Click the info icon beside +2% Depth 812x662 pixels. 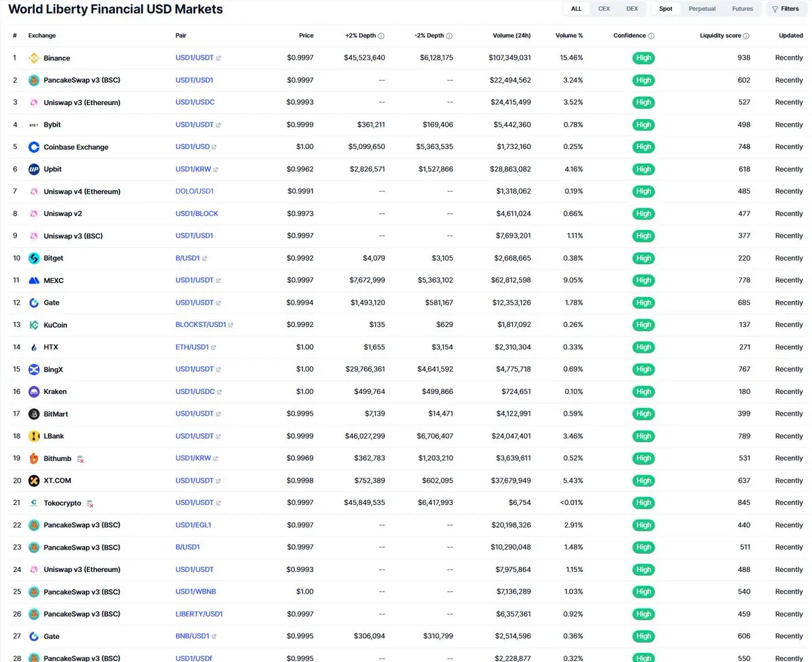coord(381,36)
